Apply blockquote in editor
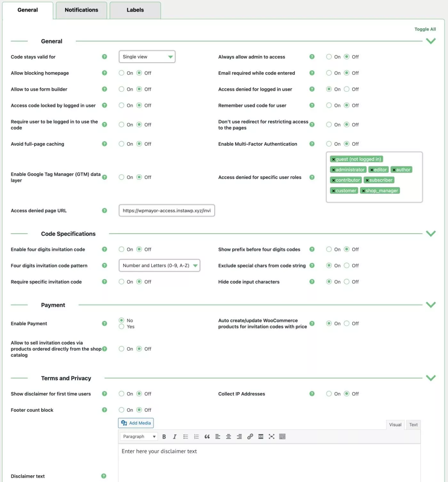This screenshot has height=482, width=448. pos(207,437)
